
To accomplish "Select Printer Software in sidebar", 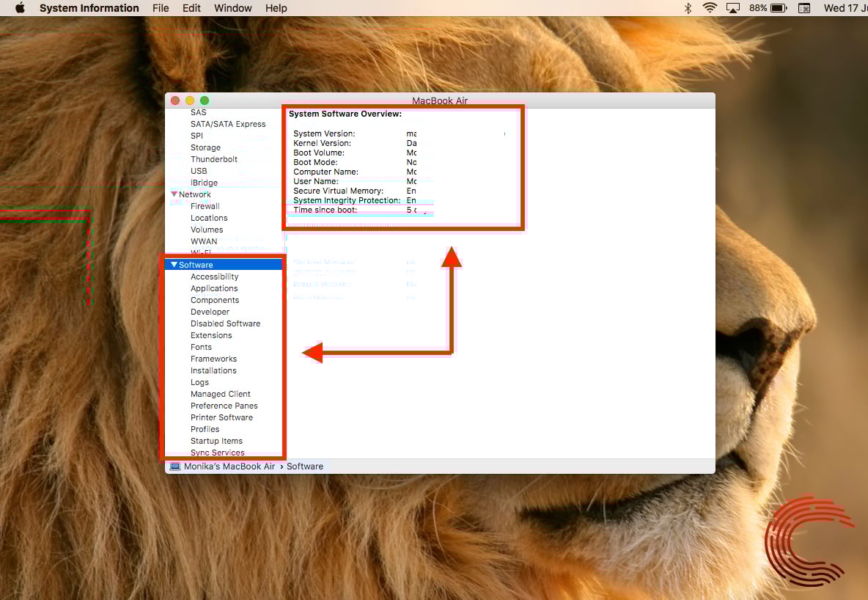I will [221, 418].
